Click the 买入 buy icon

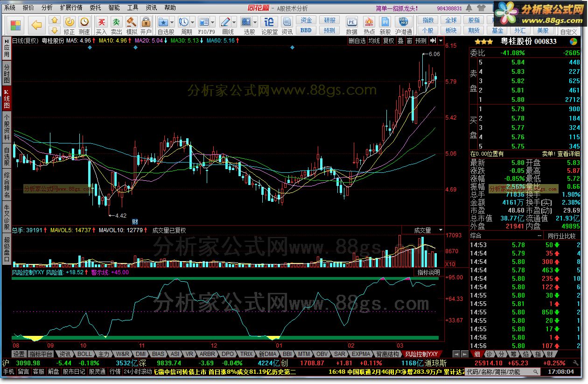pos(101,21)
